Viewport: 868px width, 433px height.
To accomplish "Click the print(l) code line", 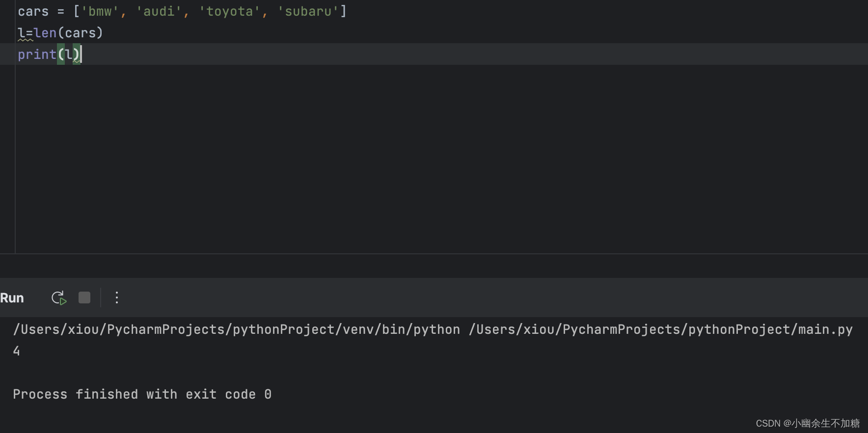I will pyautogui.click(x=49, y=54).
